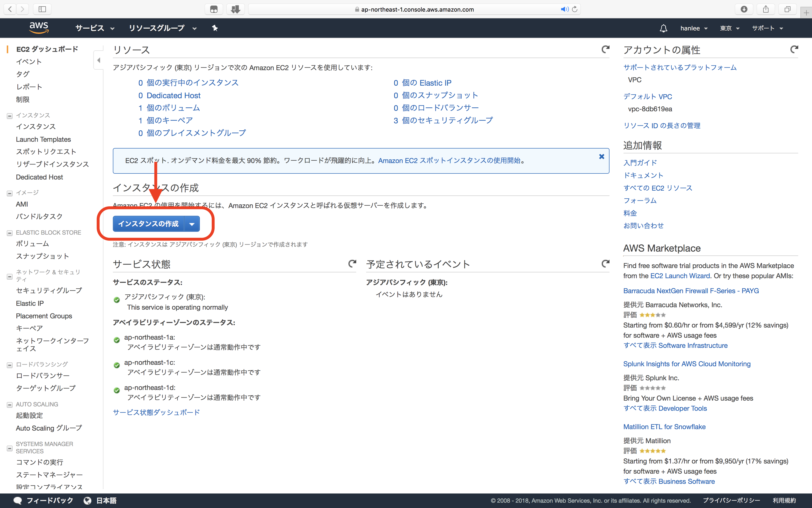
Task: Open リソース ID の長さの管理 link
Action: pyautogui.click(x=662, y=126)
